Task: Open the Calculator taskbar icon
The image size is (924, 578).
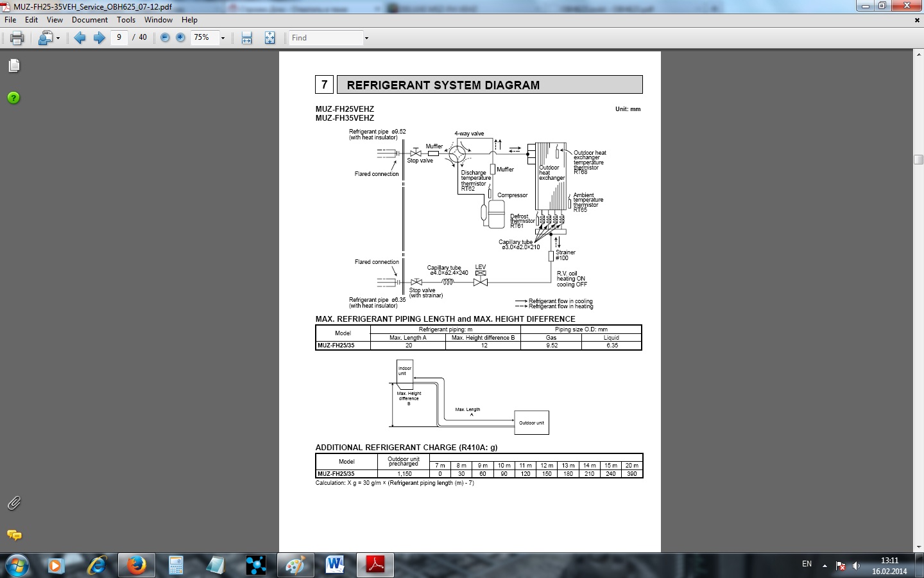Action: pos(176,566)
